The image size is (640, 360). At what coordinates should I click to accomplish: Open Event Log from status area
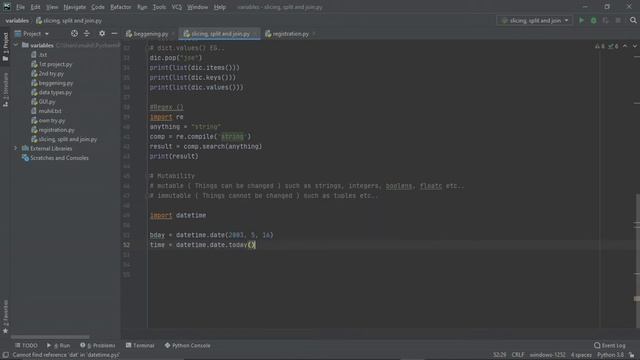point(609,345)
